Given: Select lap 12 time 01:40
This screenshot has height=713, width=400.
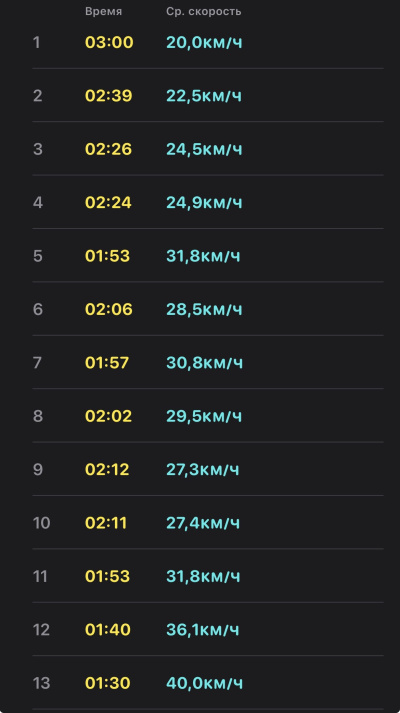Looking at the screenshot, I should pyautogui.click(x=108, y=630).
